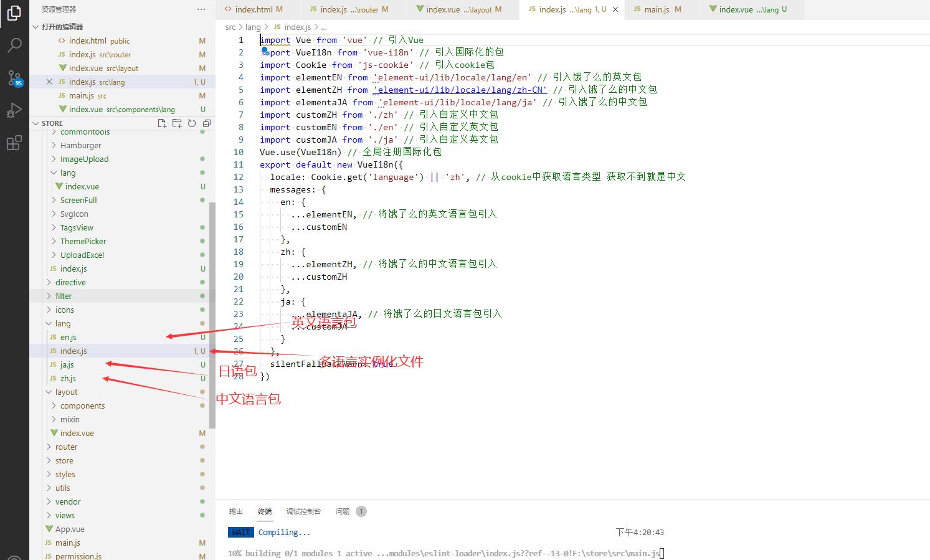Open the Run and Debug view
The height and width of the screenshot is (560, 930).
[x=14, y=110]
